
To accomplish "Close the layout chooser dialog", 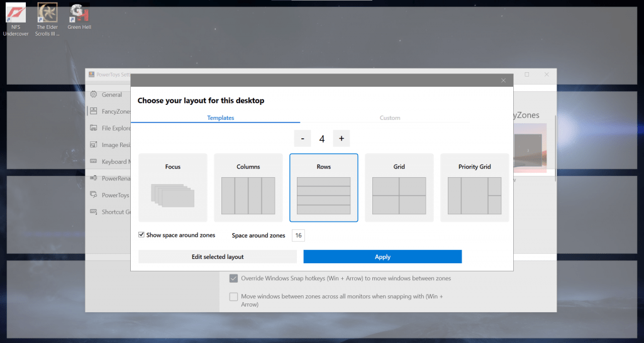I will click(x=503, y=80).
